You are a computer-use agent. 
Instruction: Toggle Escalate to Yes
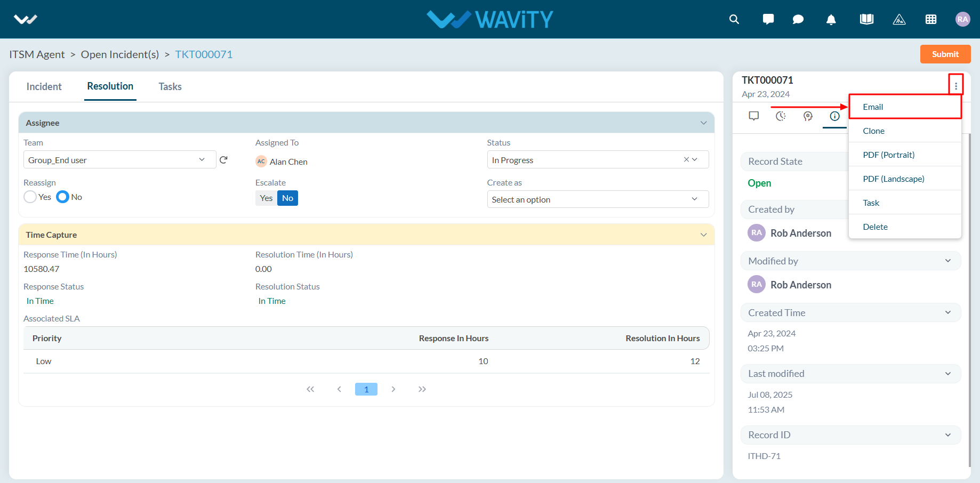266,198
